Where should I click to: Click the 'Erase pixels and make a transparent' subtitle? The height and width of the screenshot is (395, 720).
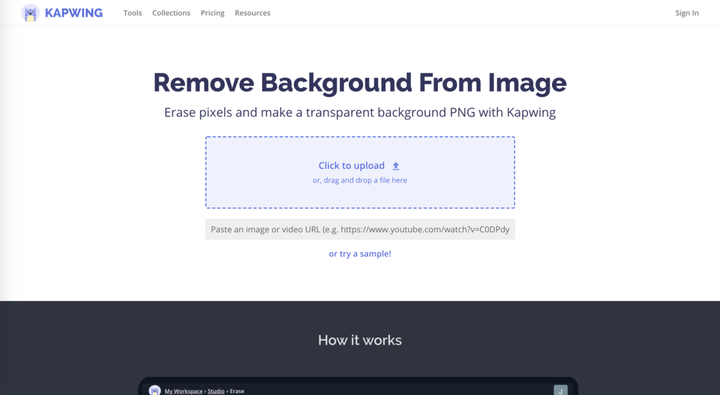(360, 113)
